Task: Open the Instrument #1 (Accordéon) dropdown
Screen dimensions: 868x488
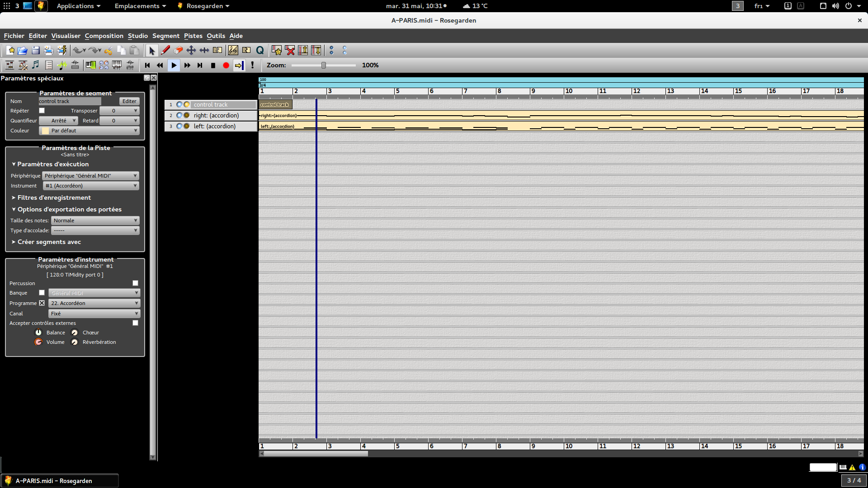Action: point(91,186)
